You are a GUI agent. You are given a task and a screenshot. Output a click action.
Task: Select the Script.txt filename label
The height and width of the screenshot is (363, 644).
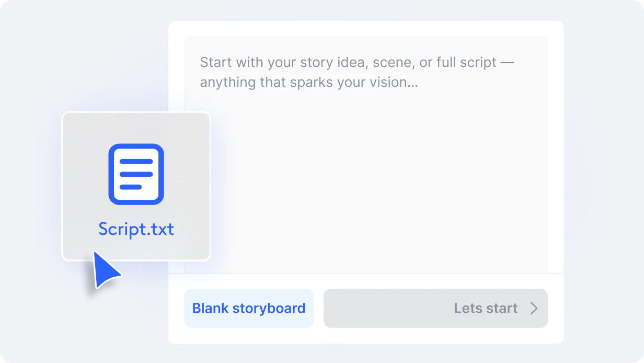136,229
